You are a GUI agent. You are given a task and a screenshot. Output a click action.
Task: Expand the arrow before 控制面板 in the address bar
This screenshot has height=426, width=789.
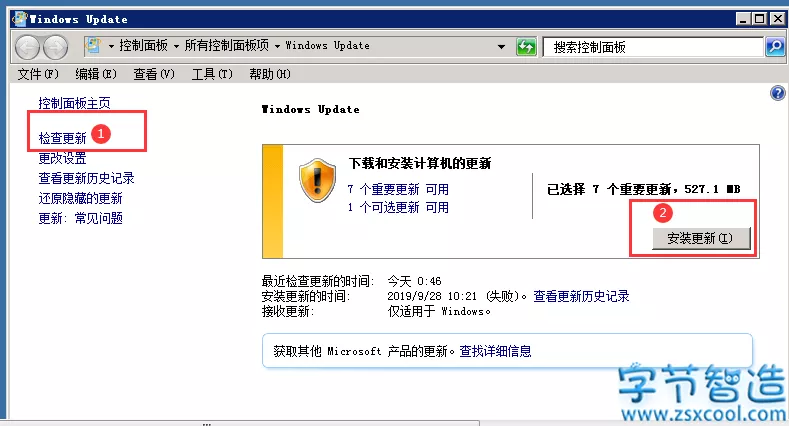coord(111,46)
